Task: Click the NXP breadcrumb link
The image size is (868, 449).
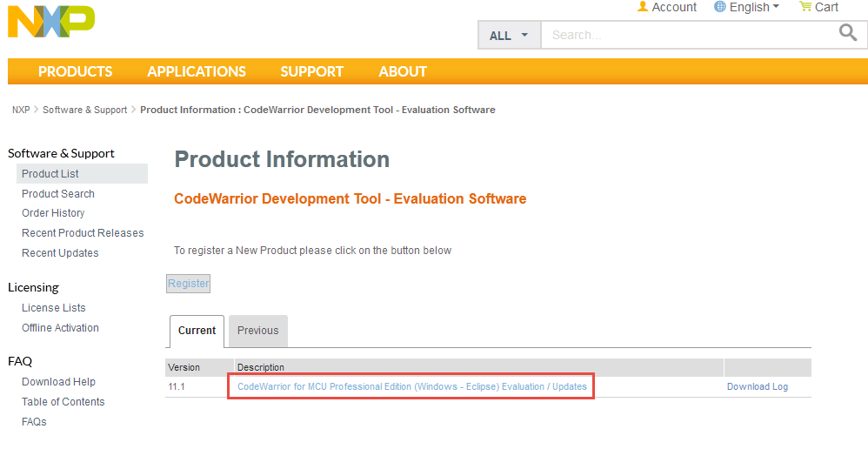Action: pyautogui.click(x=21, y=110)
